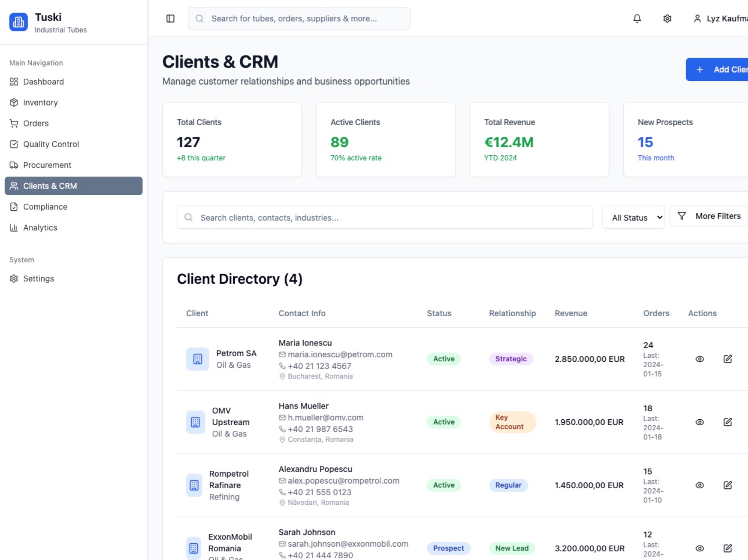
Task: Click the magnifier icon in the global search bar
Action: 200,18
